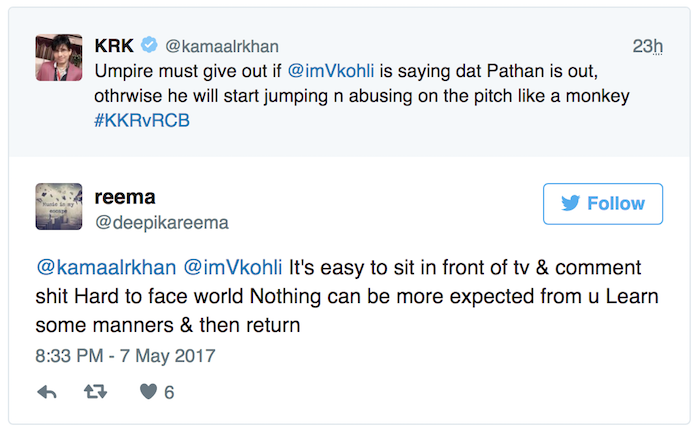
Task: Click the like count number 6
Action: click(170, 392)
